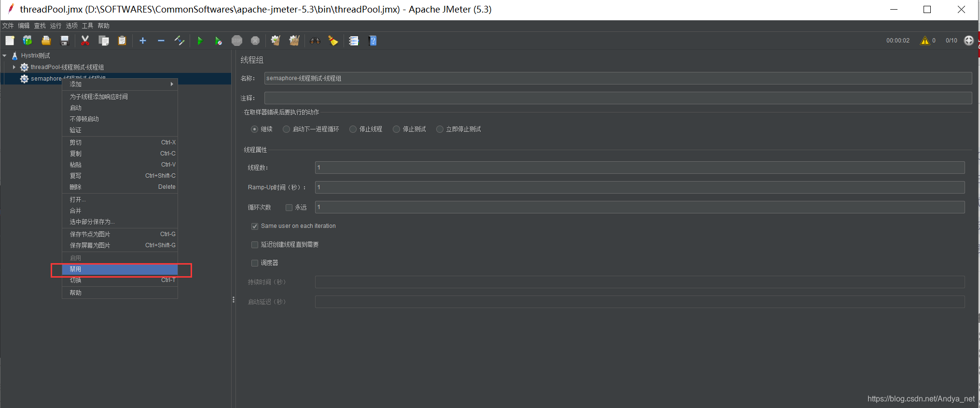This screenshot has height=408, width=980.
Task: Choose 启动 in the context menu
Action: click(x=120, y=108)
